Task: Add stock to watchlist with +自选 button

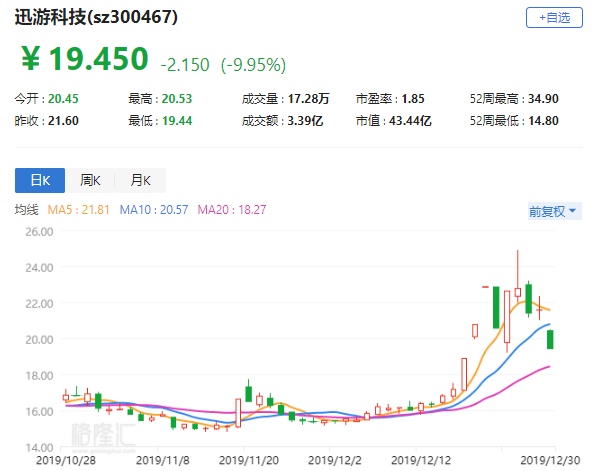Action: (x=554, y=17)
